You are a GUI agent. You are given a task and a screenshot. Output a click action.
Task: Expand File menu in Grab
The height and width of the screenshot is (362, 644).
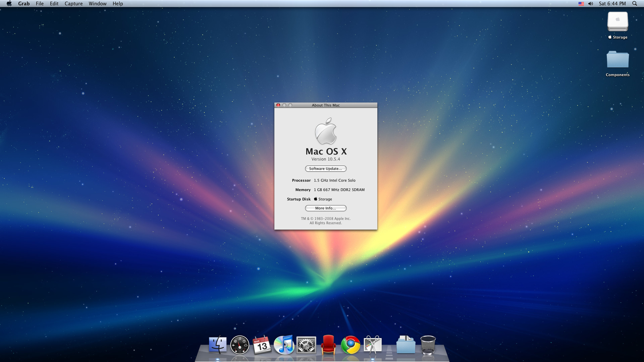point(40,4)
